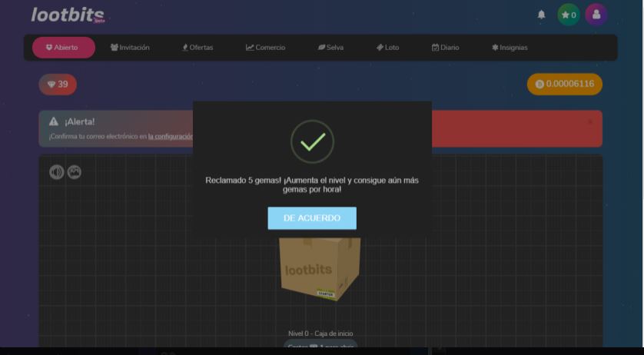Image resolution: width=644 pixels, height=355 pixels.
Task: Follow the 'la configuración' link
Action: pos(171,137)
